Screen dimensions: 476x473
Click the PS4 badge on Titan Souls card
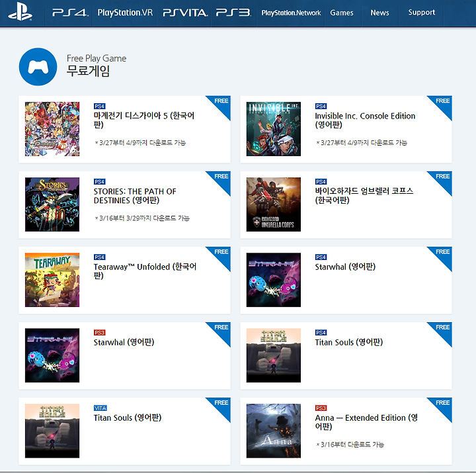(x=321, y=333)
